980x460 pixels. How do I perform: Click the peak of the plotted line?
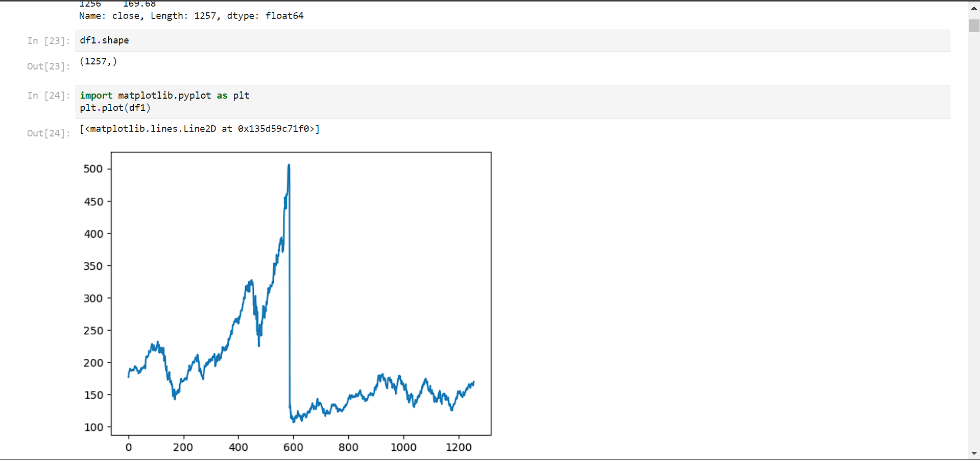tap(289, 165)
